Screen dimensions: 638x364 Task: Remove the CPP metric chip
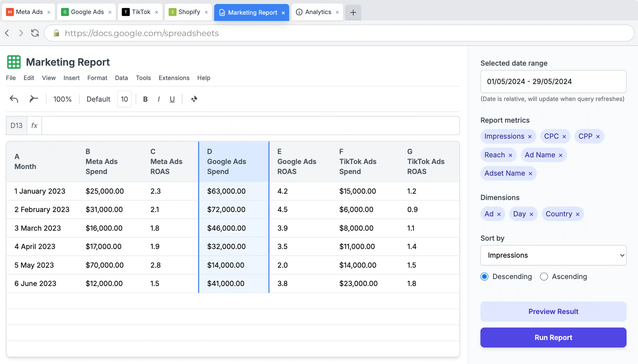click(598, 136)
